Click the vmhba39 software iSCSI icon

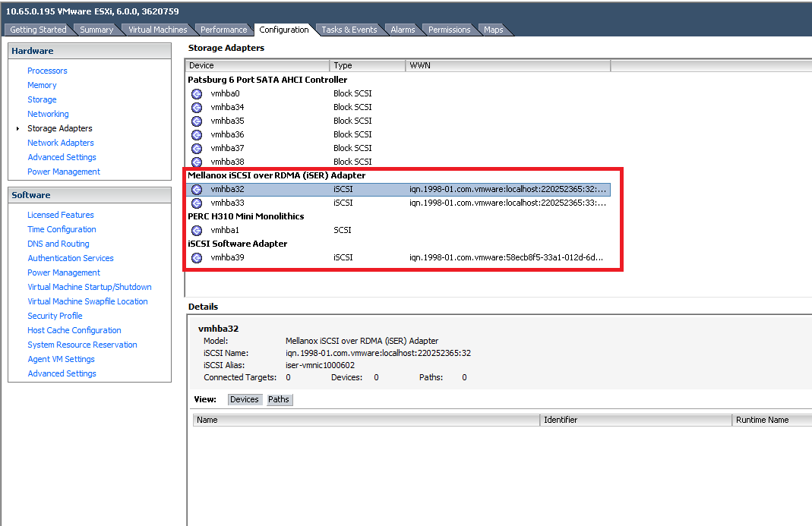(197, 257)
